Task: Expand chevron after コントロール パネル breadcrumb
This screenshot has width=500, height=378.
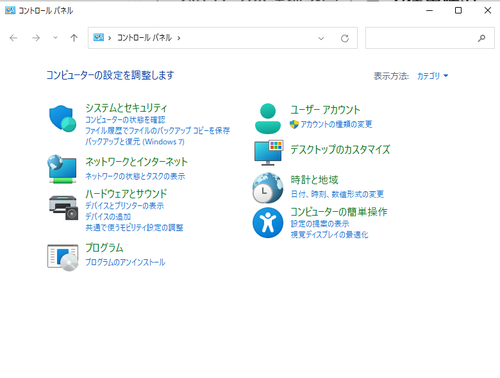Action: 179,38
